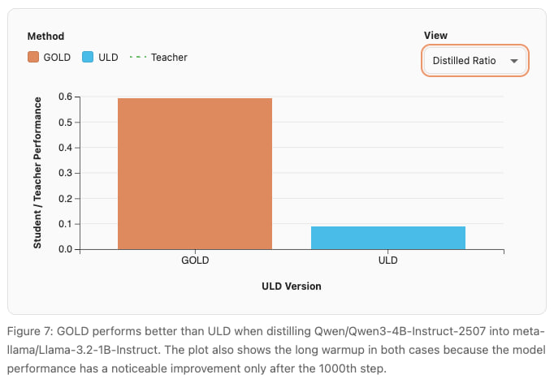Toggle the Teacher series legend label
The height and width of the screenshot is (392, 554).
pyautogui.click(x=169, y=58)
